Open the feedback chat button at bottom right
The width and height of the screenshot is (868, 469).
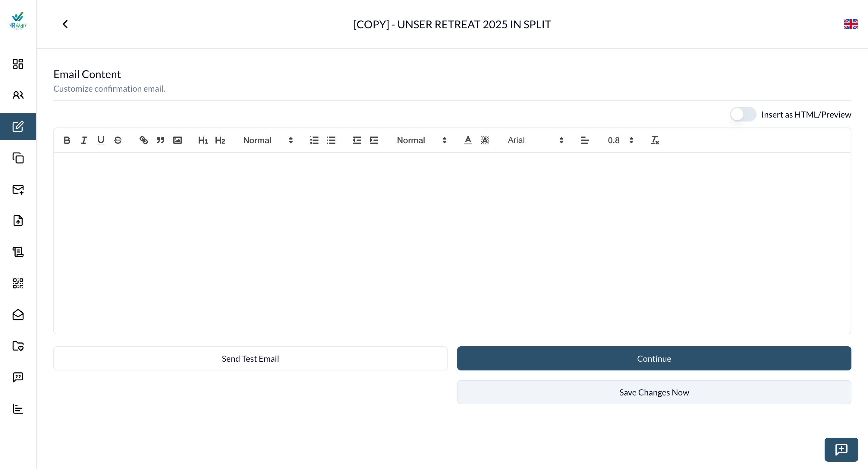[x=841, y=449]
